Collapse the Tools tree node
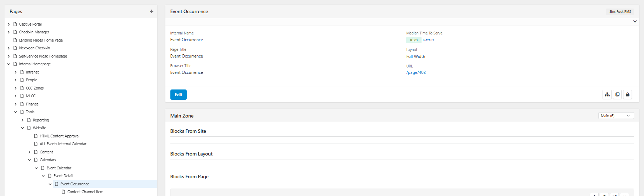This screenshot has width=644, height=196. pos(16,112)
